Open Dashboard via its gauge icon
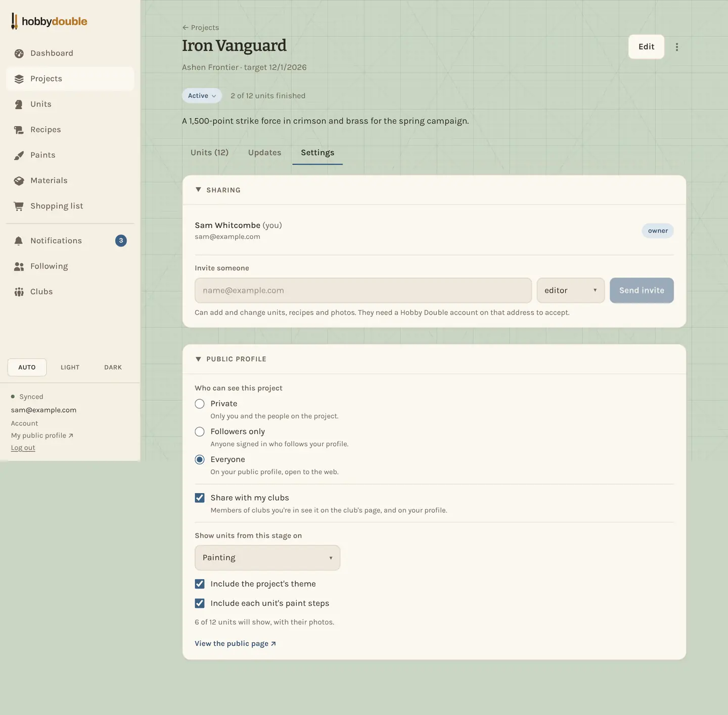The width and height of the screenshot is (728, 715). [x=19, y=54]
